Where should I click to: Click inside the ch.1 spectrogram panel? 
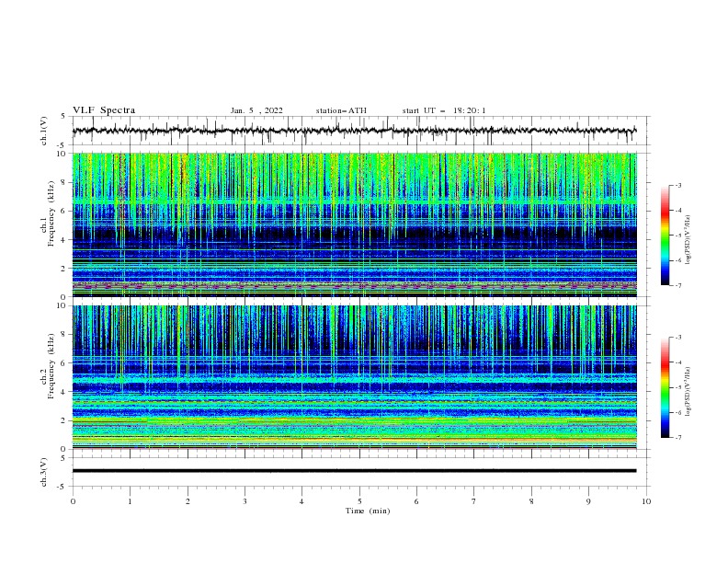pyautogui.click(x=354, y=224)
